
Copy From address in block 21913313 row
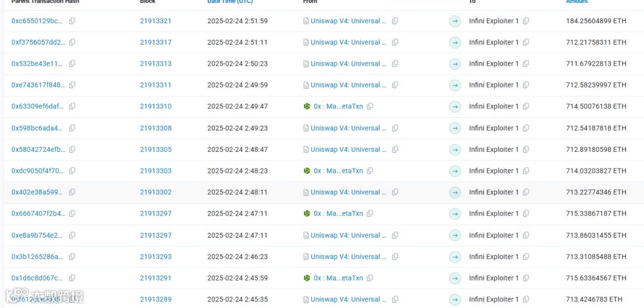(x=395, y=64)
